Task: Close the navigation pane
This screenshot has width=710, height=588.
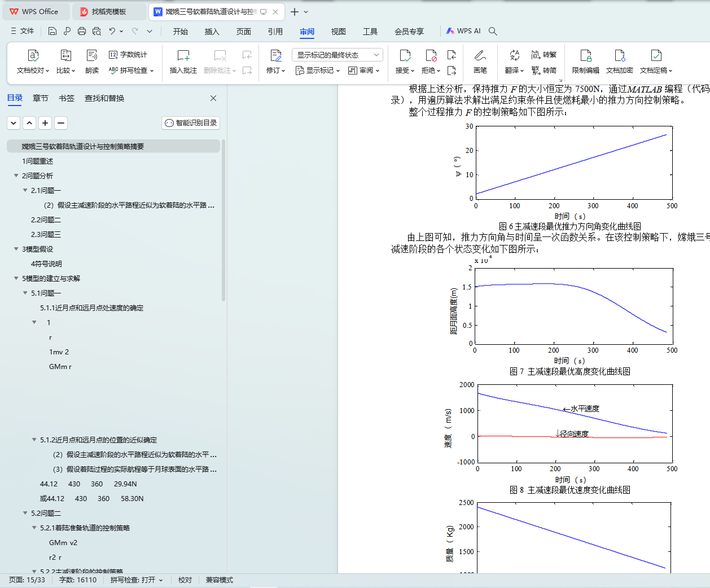Action: click(213, 98)
